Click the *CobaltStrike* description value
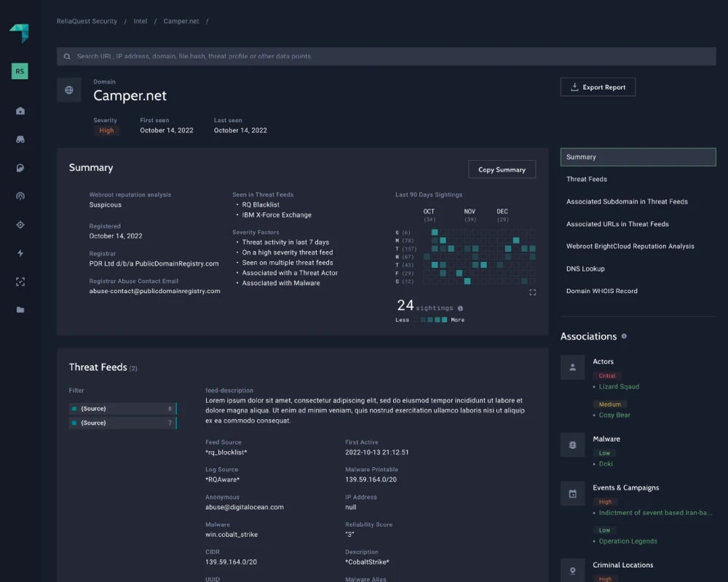Image resolution: width=728 pixels, height=582 pixels. point(367,562)
